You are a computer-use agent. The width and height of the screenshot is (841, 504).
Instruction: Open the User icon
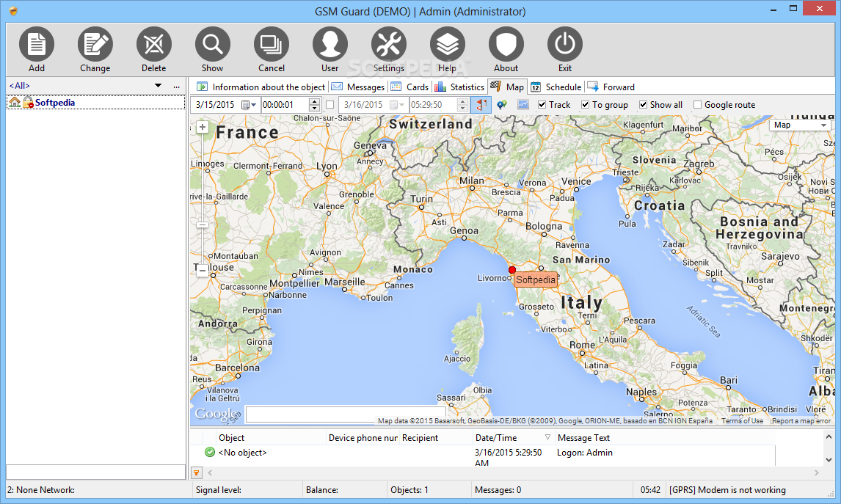pyautogui.click(x=330, y=44)
